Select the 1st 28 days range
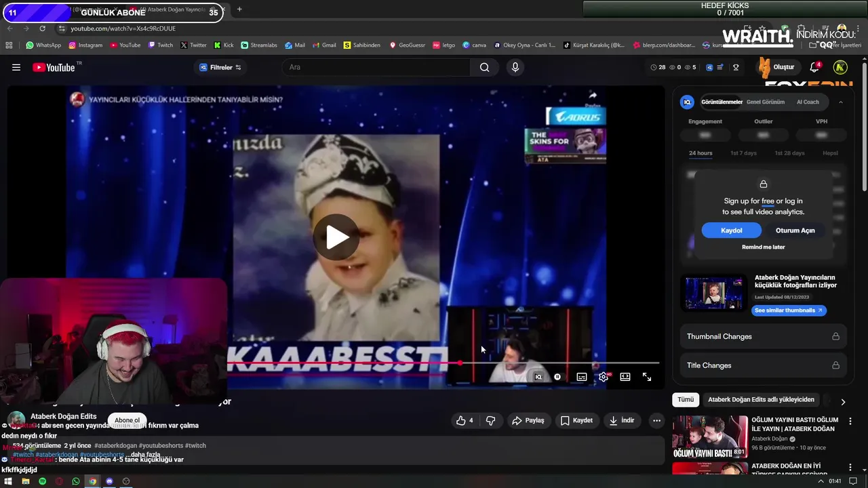This screenshot has width=868, height=488. click(x=789, y=153)
